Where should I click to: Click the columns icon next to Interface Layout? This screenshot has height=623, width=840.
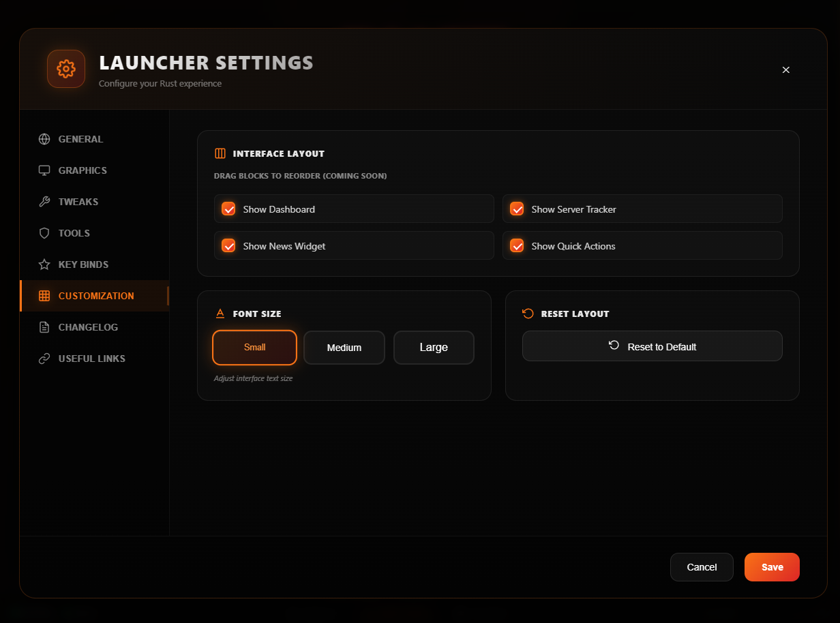coord(219,153)
